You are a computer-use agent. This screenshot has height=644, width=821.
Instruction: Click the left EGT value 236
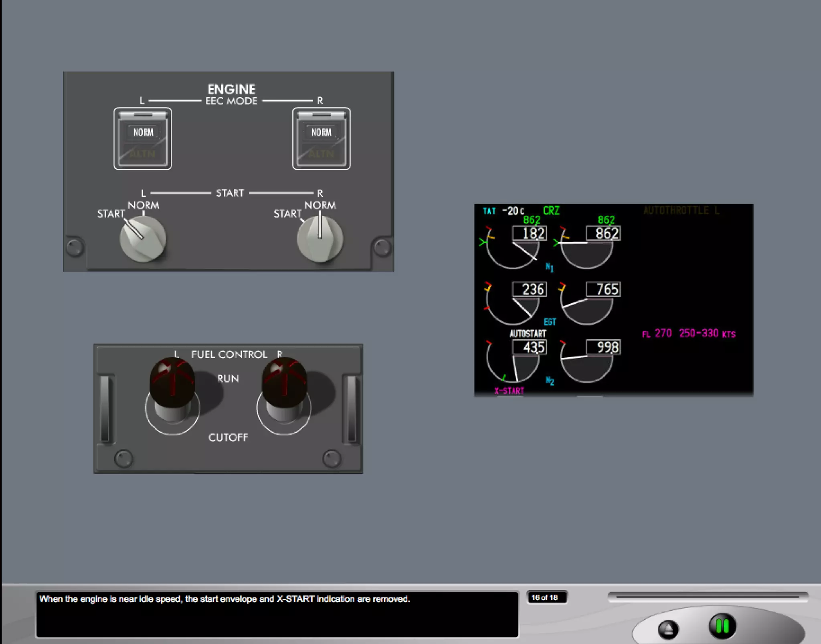pos(530,289)
